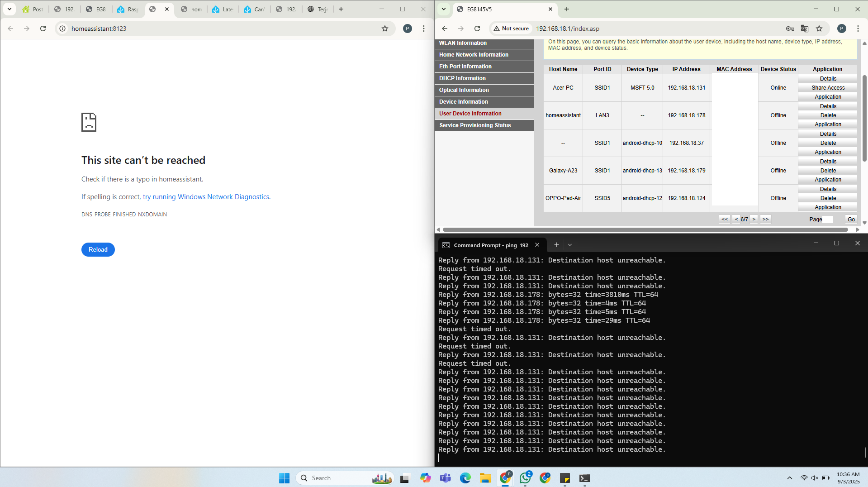Expand the tab search chevron in left browser
The image size is (868, 487).
pos(9,9)
